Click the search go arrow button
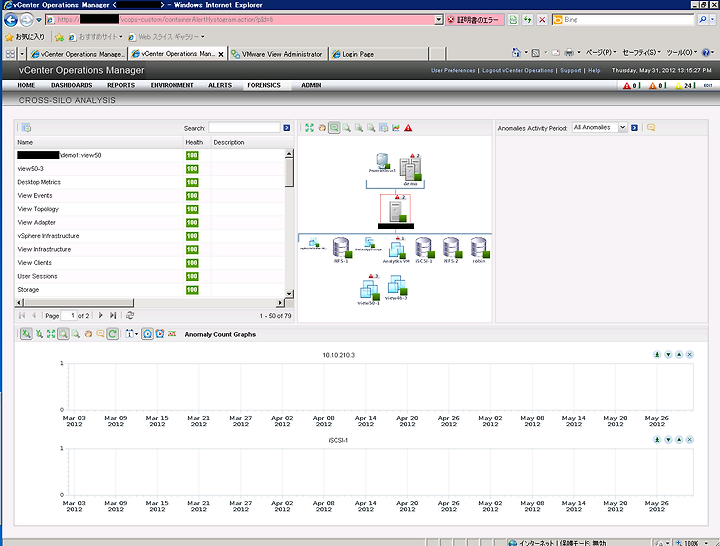The image size is (720, 546). pyautogui.click(x=287, y=128)
